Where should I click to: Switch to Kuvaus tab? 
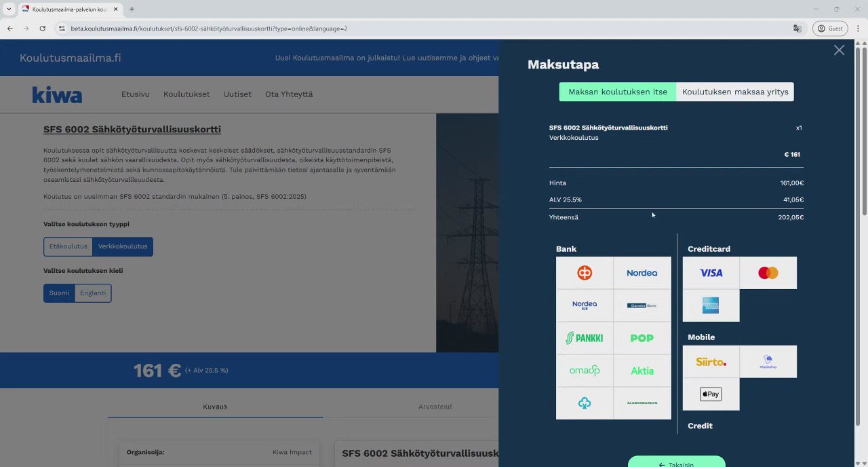click(x=215, y=407)
